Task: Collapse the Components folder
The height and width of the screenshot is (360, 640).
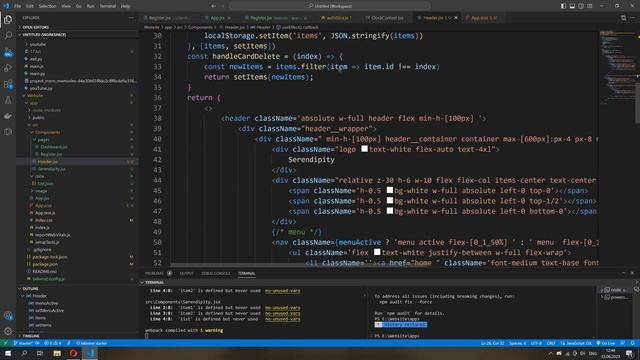Action: [x=78, y=132]
